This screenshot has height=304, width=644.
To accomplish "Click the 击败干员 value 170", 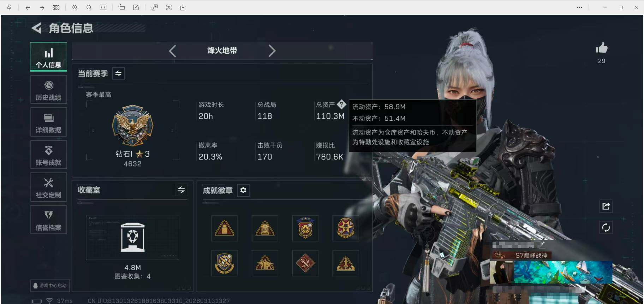I will [x=265, y=157].
